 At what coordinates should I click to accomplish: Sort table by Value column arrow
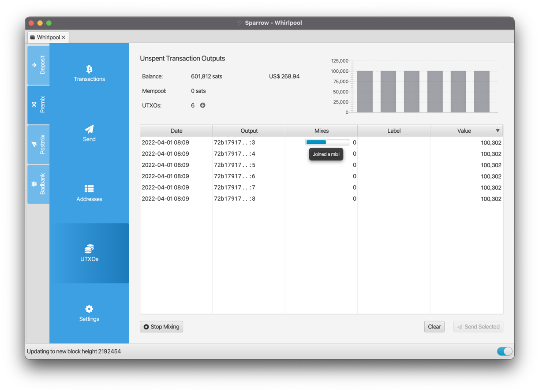[498, 131]
